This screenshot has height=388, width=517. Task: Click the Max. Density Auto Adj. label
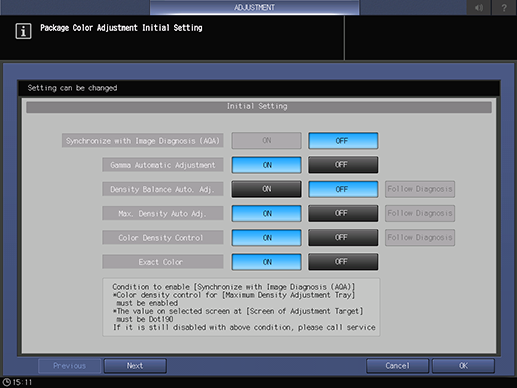(163, 213)
